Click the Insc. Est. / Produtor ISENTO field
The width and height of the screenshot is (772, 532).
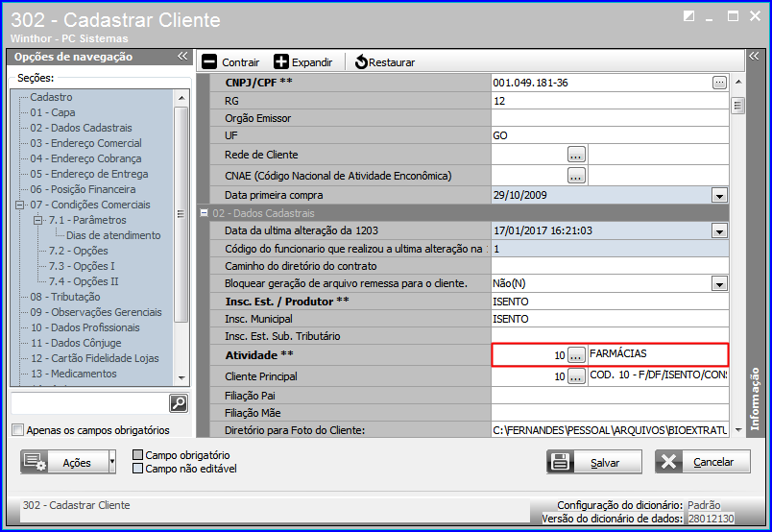tap(610, 302)
